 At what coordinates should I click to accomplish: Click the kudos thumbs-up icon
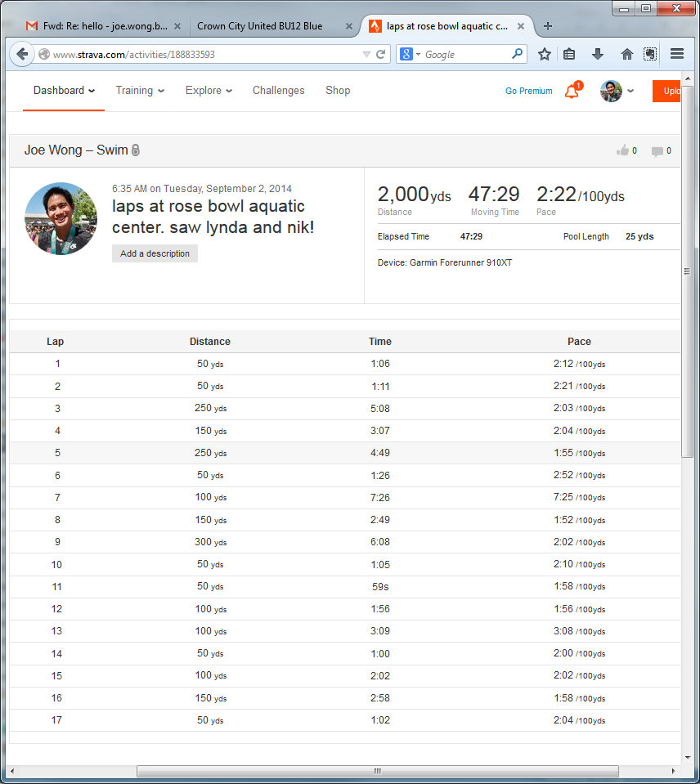623,150
